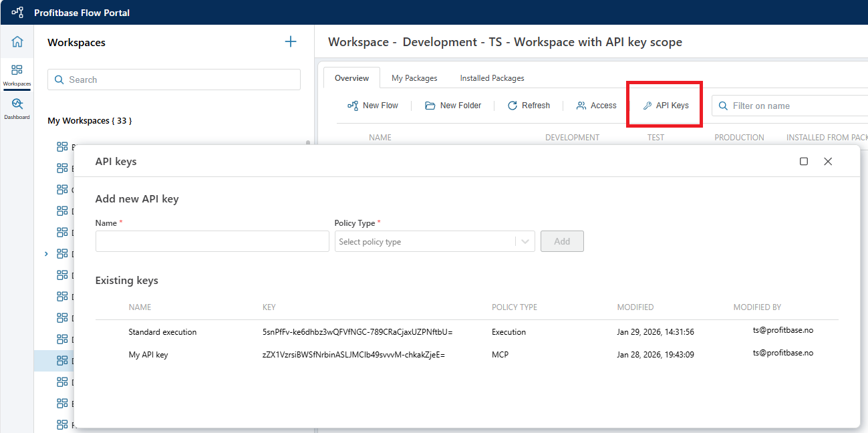Click the workspace Search field

click(174, 80)
